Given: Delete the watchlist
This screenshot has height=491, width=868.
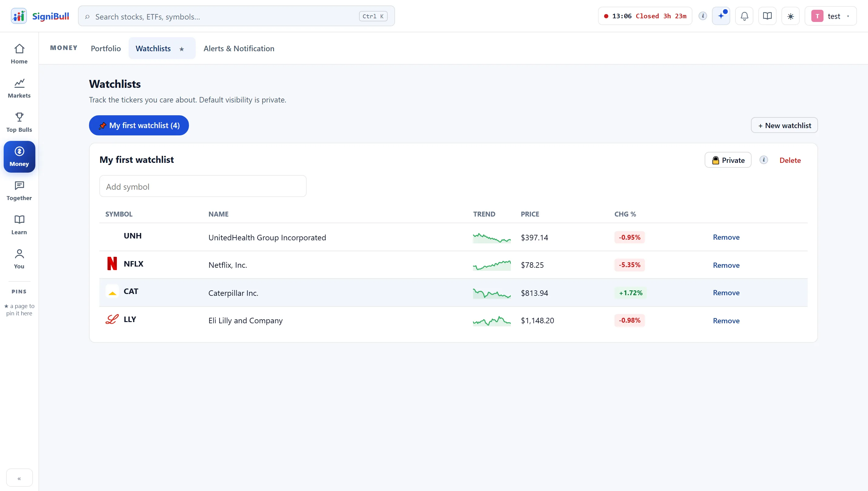Looking at the screenshot, I should click(x=790, y=160).
